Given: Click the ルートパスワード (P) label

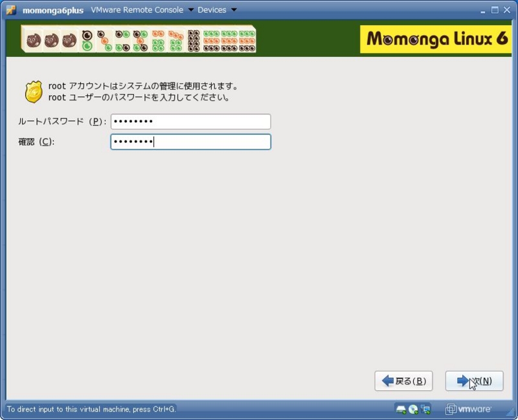Looking at the screenshot, I should coord(62,122).
